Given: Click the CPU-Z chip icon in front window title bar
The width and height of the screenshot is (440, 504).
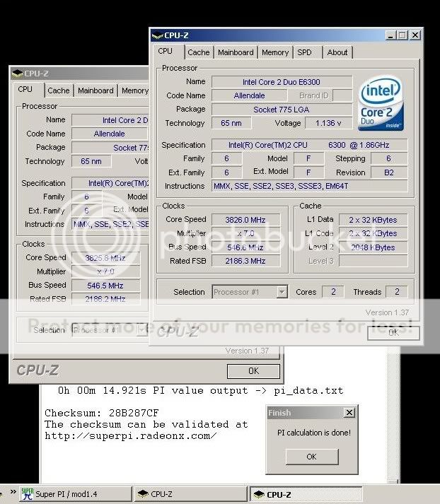Looking at the screenshot, I should click(157, 35).
